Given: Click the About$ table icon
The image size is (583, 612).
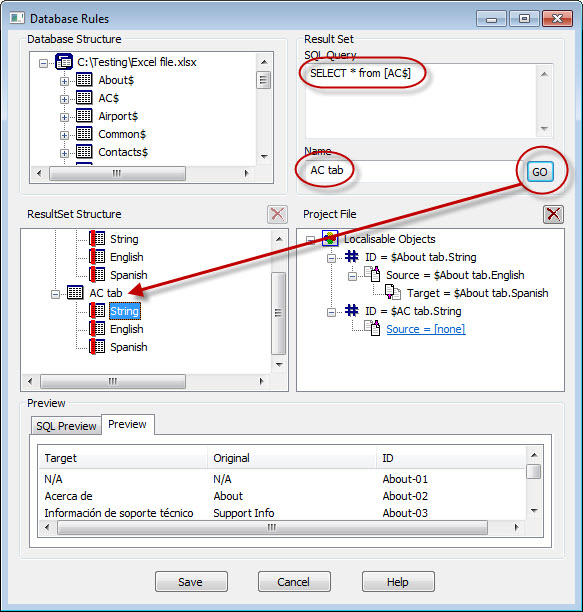Looking at the screenshot, I should click(x=84, y=80).
